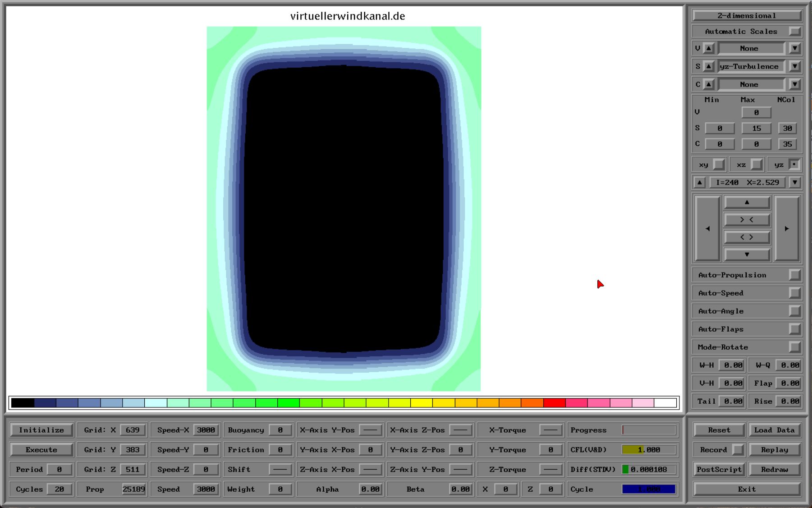Click the Diff(STDV) value 0.000108
Image resolution: width=812 pixels, height=508 pixels.
[x=649, y=469]
